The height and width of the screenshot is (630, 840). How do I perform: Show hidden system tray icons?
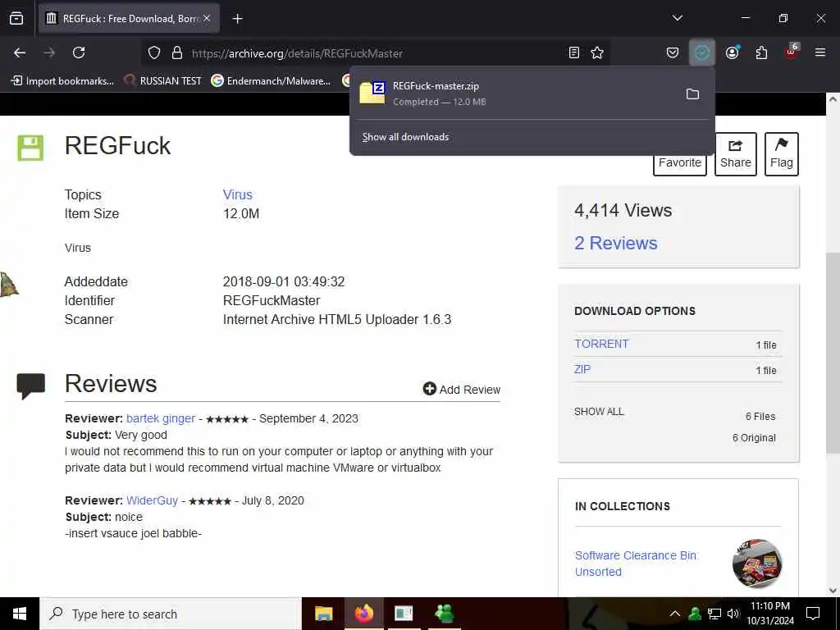(x=675, y=614)
